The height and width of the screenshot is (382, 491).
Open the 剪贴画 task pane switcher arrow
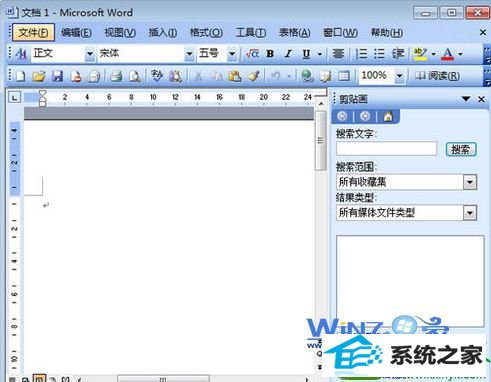tap(466, 99)
